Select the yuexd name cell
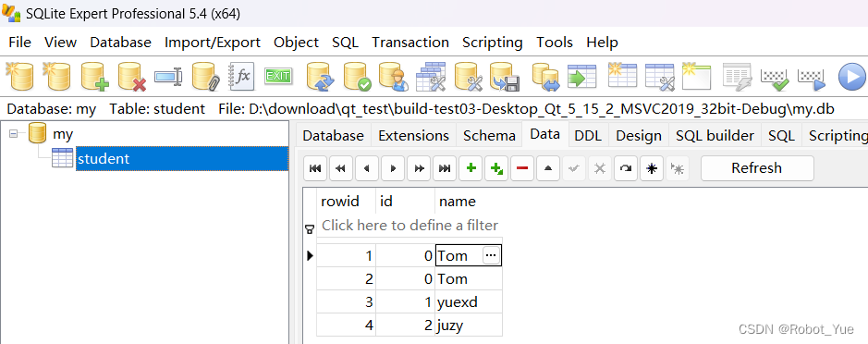Viewport: 868px width, 344px height. coord(469,301)
